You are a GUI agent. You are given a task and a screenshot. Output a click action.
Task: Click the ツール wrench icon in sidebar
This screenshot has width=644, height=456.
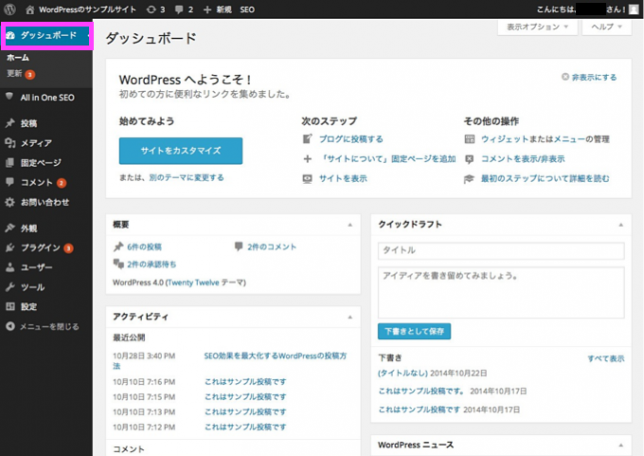click(x=10, y=287)
